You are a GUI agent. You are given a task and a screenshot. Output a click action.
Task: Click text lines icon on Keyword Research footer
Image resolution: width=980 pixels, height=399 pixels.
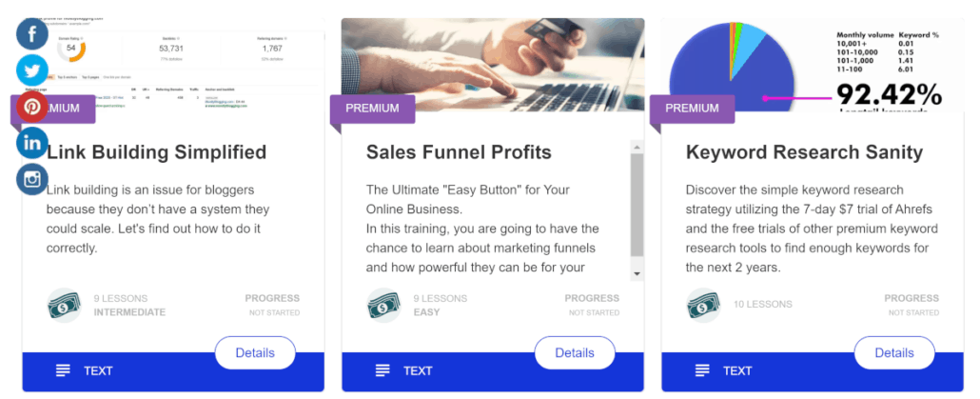(x=702, y=370)
